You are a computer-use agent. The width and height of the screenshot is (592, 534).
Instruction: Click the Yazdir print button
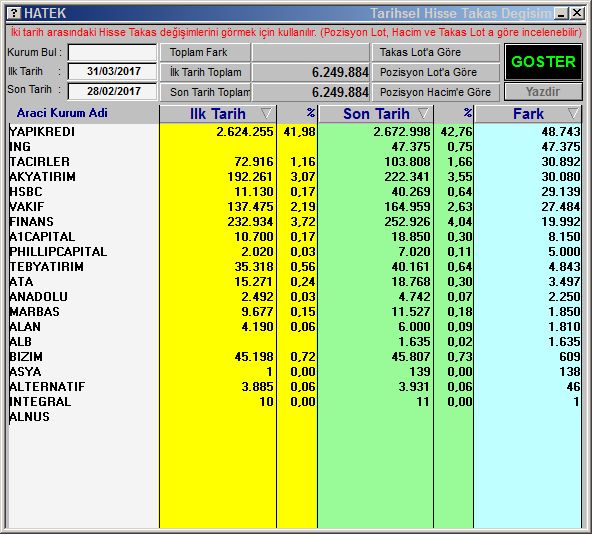tap(543, 92)
